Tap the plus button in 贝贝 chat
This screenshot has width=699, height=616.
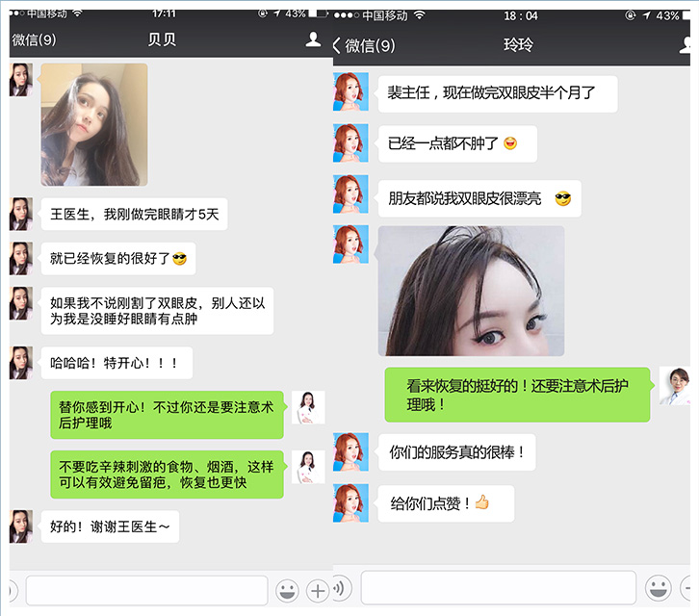[318, 590]
